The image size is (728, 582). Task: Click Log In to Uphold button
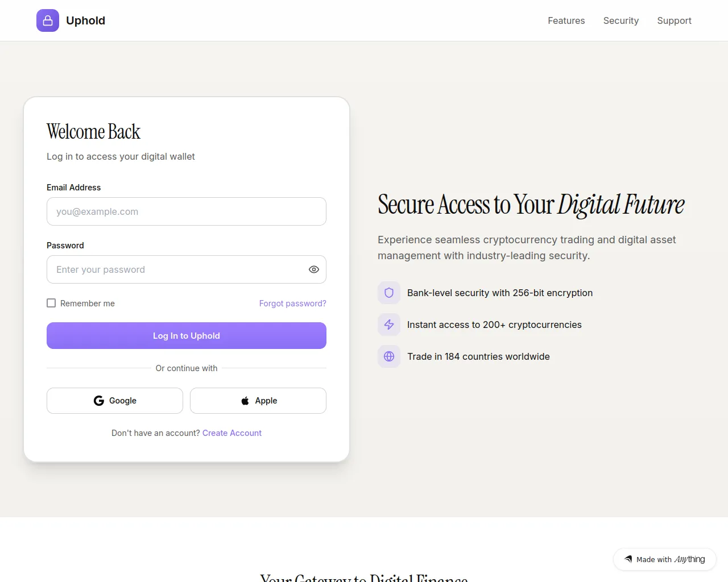pos(187,335)
